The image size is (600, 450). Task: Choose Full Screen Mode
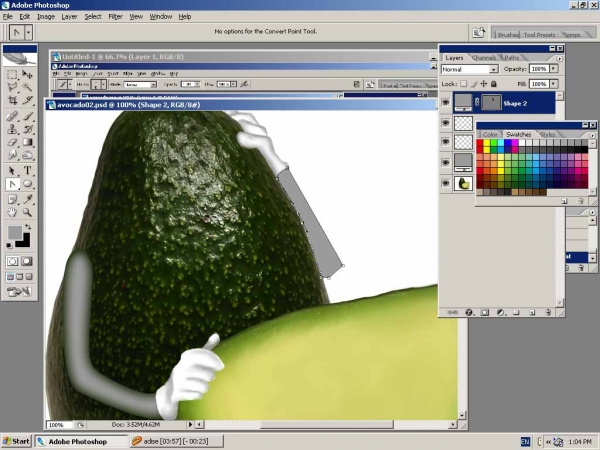(x=29, y=277)
